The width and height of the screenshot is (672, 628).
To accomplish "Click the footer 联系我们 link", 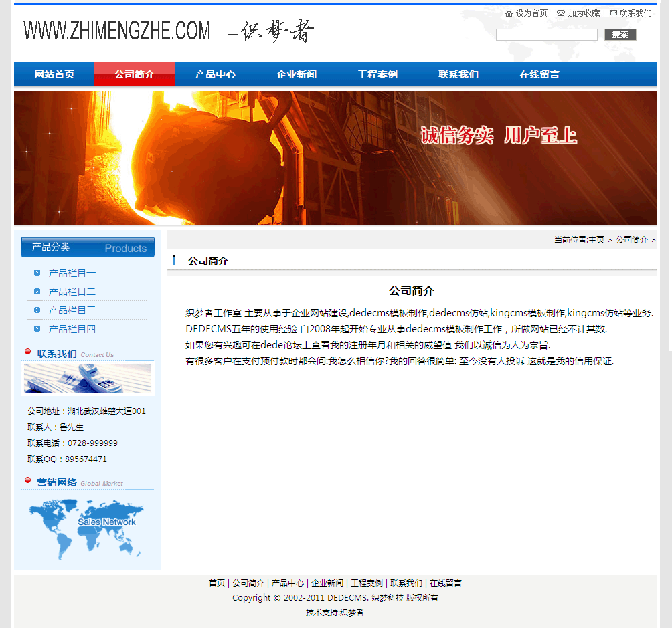I will pyautogui.click(x=406, y=583).
